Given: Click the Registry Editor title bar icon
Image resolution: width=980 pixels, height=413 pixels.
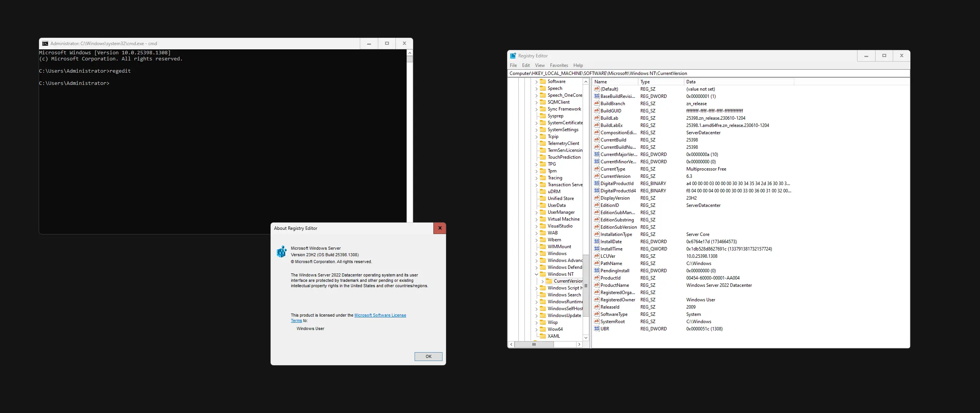Looking at the screenshot, I should [513, 56].
